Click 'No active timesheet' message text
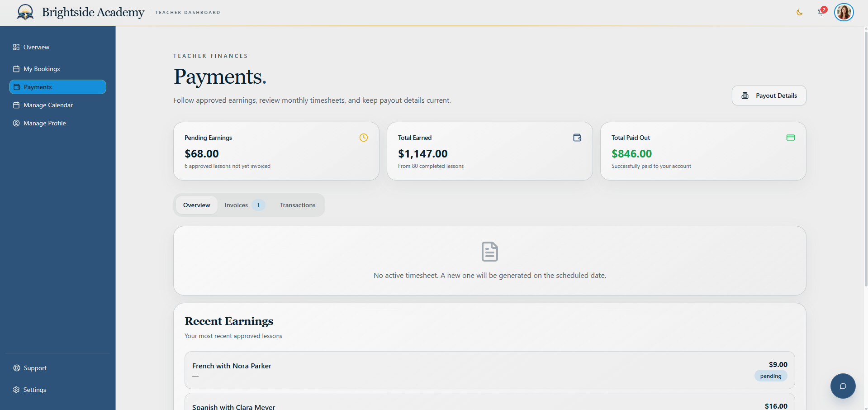Screen dimensions: 868x410 coord(490,275)
